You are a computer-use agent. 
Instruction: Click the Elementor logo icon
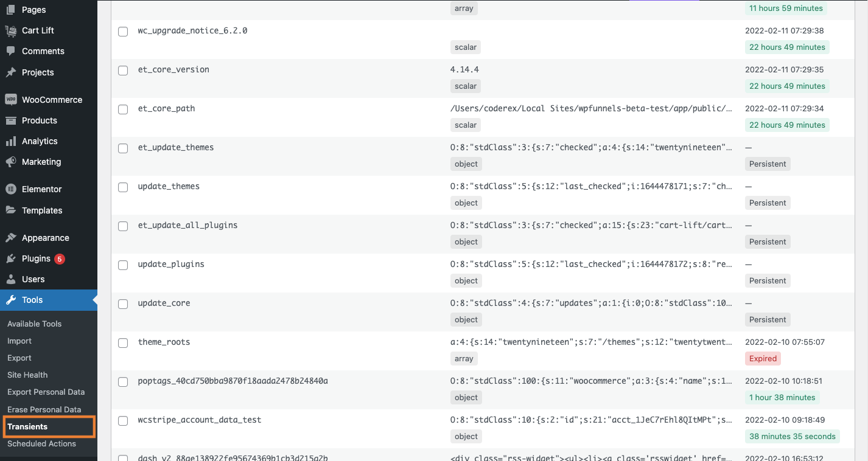11,189
